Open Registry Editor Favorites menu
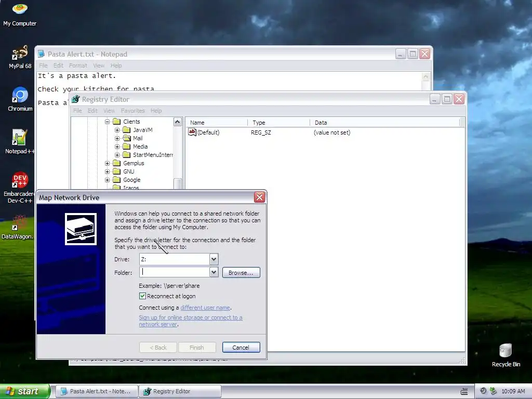532x399 pixels. pyautogui.click(x=132, y=111)
